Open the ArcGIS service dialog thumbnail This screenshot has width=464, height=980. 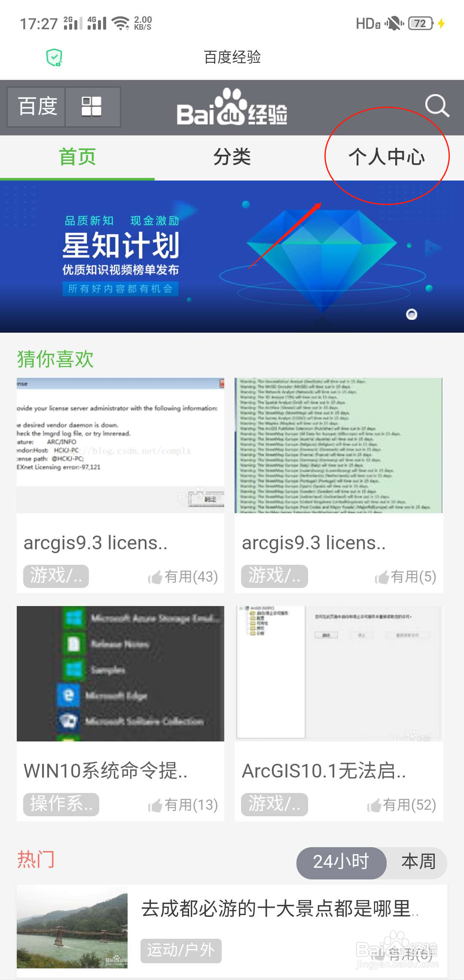click(339, 674)
